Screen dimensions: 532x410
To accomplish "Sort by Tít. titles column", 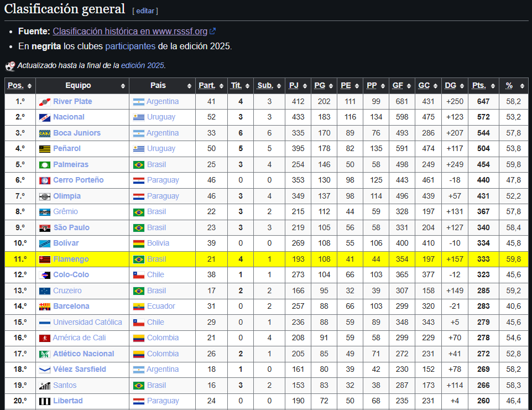I will [240, 86].
